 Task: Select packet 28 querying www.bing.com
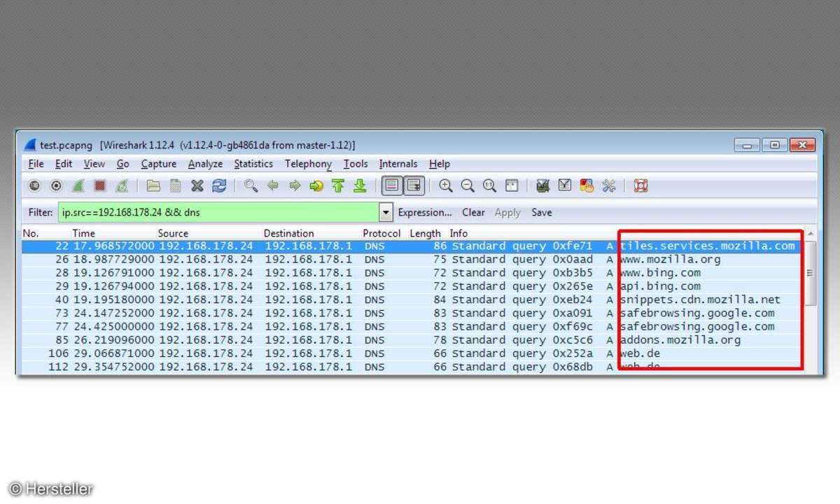(413, 273)
